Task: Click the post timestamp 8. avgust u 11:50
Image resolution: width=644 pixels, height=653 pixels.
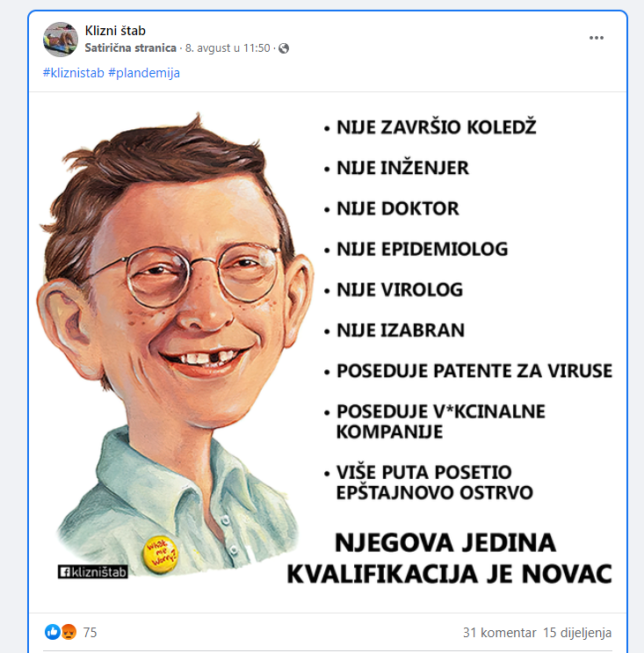Action: pyautogui.click(x=228, y=48)
